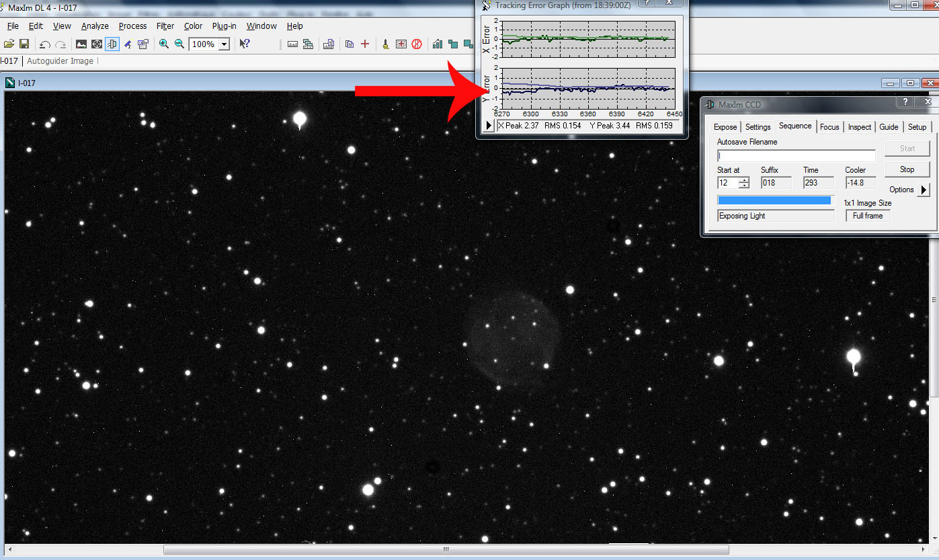
Task: Click the 1x1 Image Size label
Action: [868, 203]
